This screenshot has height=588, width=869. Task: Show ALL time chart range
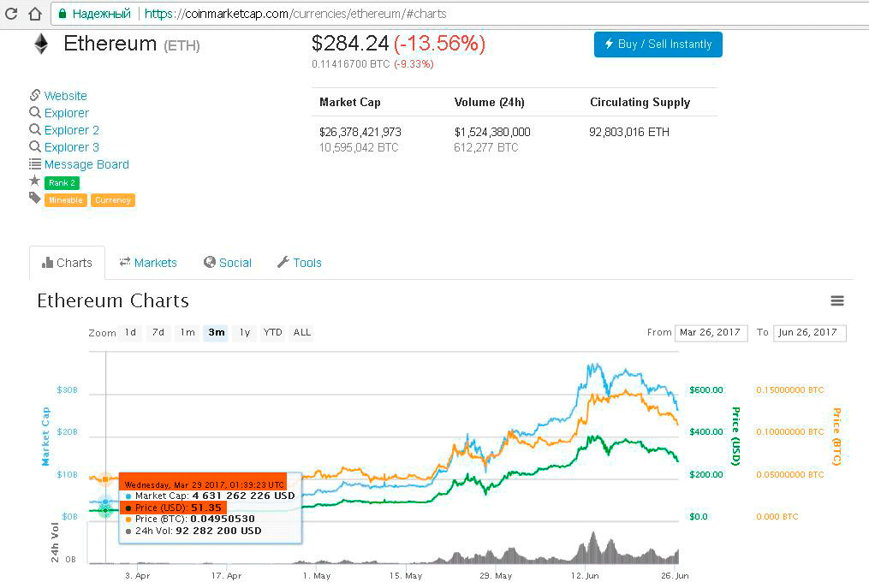pyautogui.click(x=302, y=333)
